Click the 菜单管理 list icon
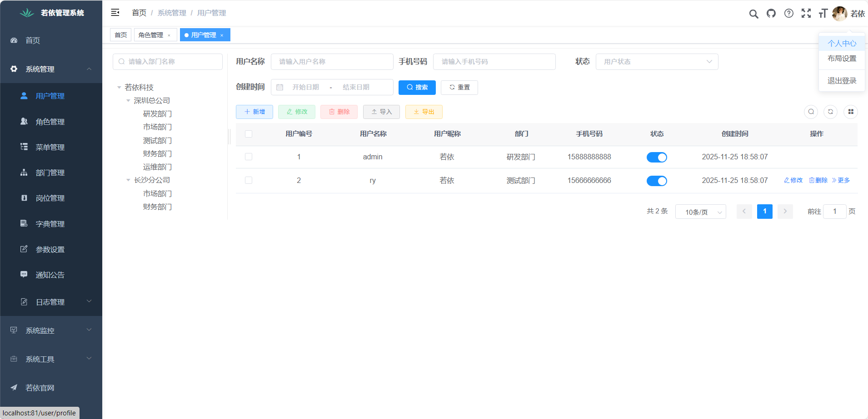The height and width of the screenshot is (419, 868). [24, 147]
